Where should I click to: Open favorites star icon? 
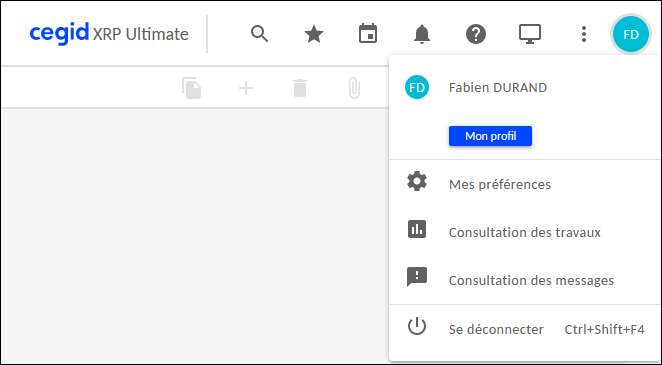314,34
